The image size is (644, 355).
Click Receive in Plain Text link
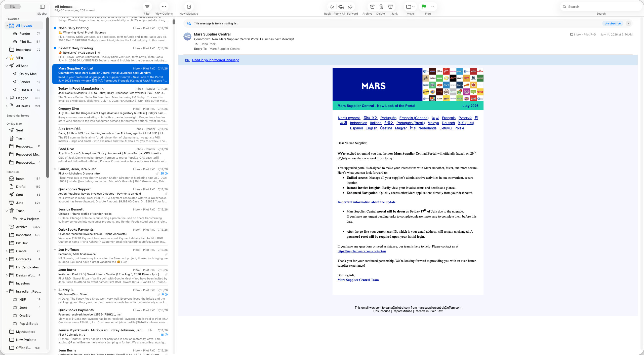pos(428,311)
